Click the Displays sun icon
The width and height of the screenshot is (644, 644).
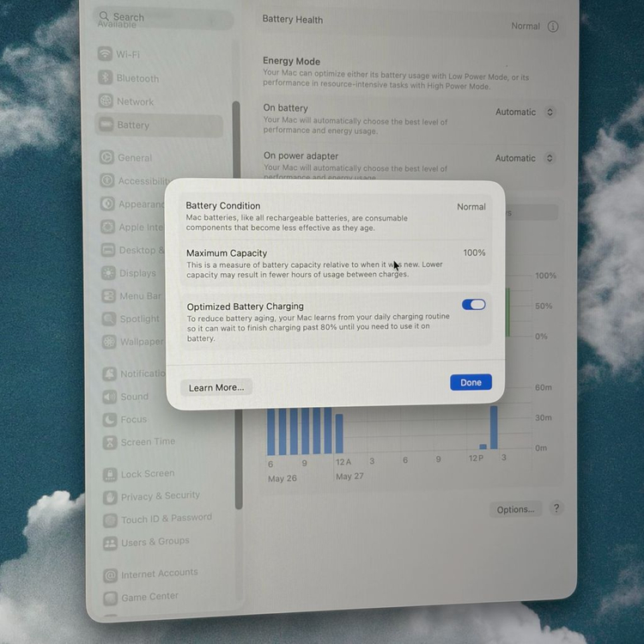108,273
